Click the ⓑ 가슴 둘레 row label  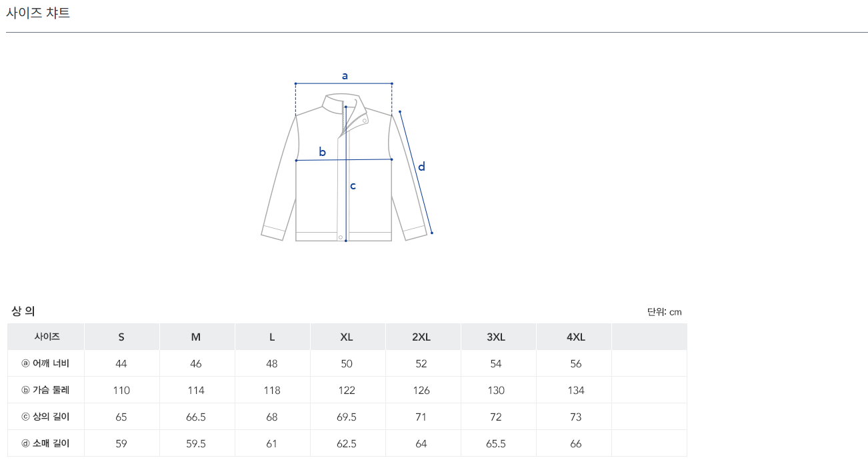(46, 390)
